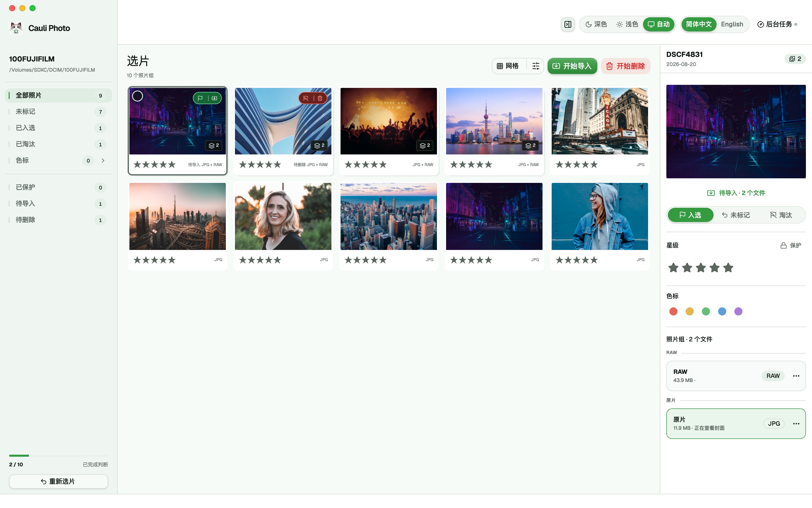The image size is (812, 508).
Task: Select the 简体中文 language option
Action: coord(699,25)
